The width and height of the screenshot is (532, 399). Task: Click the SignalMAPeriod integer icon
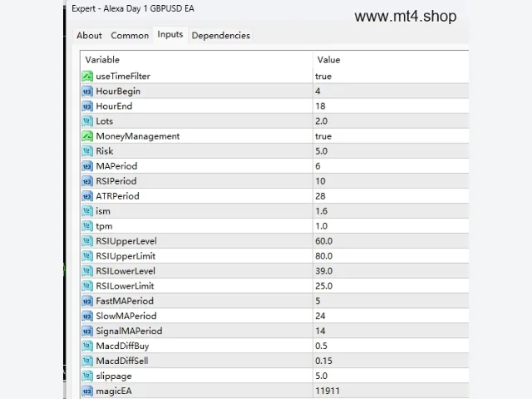tap(87, 331)
